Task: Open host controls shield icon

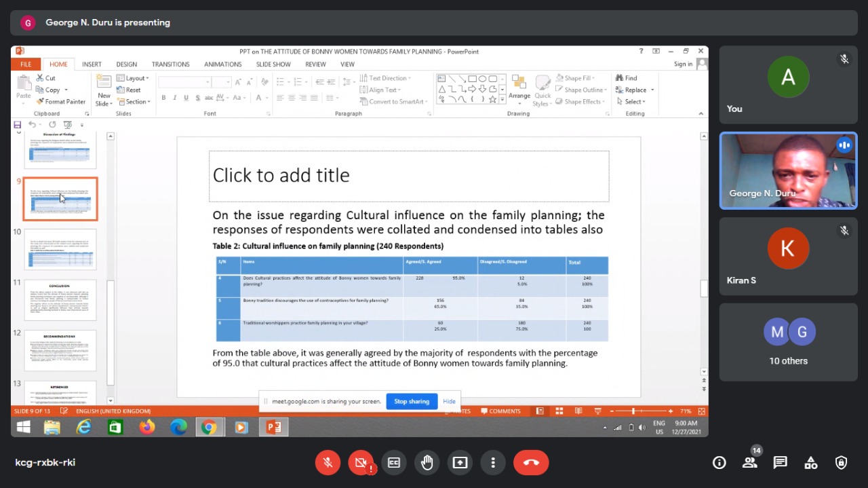Action: point(842,463)
